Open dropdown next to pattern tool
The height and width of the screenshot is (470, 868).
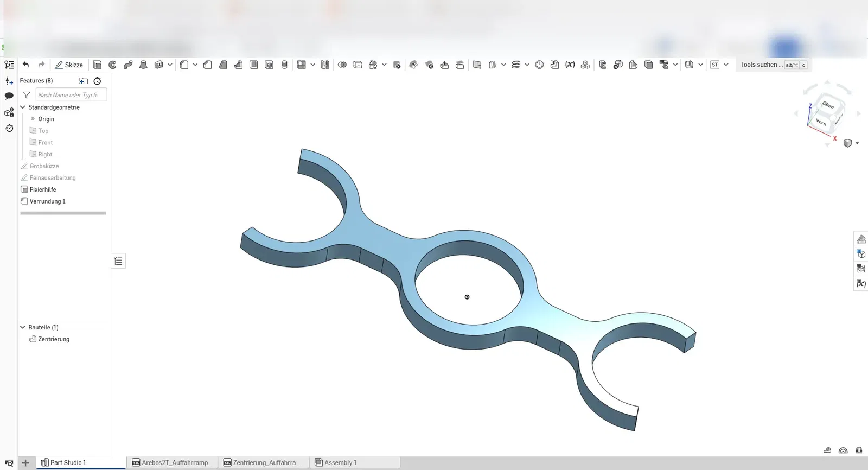pyautogui.click(x=313, y=65)
